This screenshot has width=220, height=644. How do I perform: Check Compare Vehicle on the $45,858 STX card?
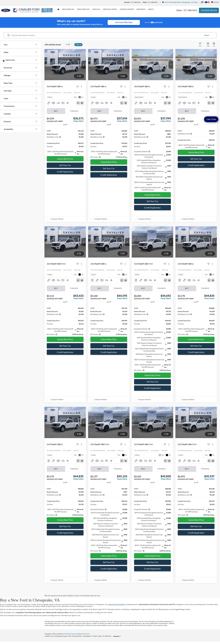[x=135, y=580]
